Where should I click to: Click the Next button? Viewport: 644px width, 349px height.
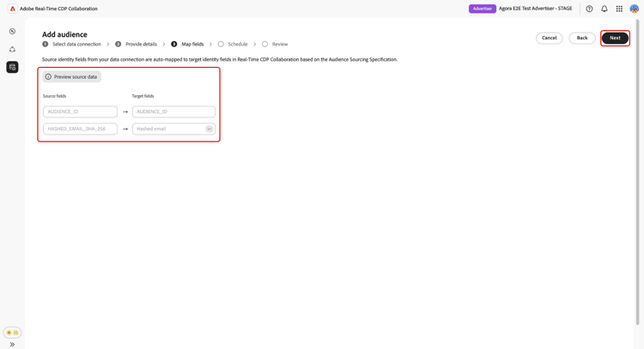pyautogui.click(x=615, y=38)
